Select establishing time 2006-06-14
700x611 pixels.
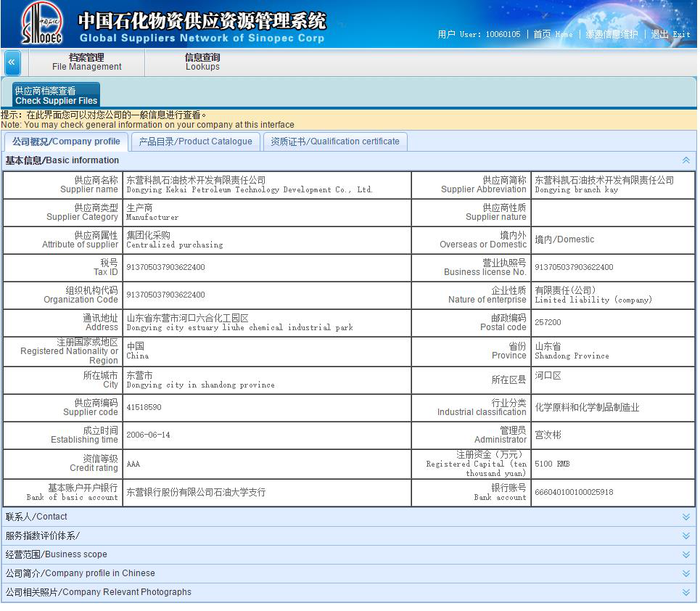tap(148, 435)
